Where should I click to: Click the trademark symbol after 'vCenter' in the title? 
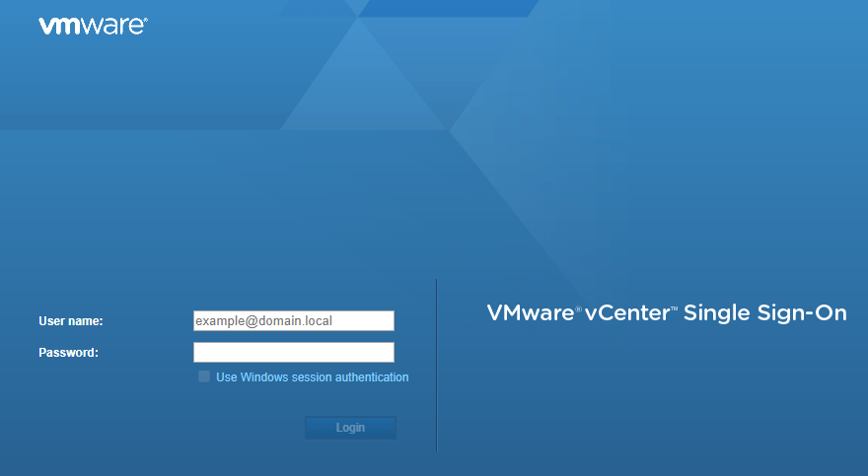(x=675, y=308)
